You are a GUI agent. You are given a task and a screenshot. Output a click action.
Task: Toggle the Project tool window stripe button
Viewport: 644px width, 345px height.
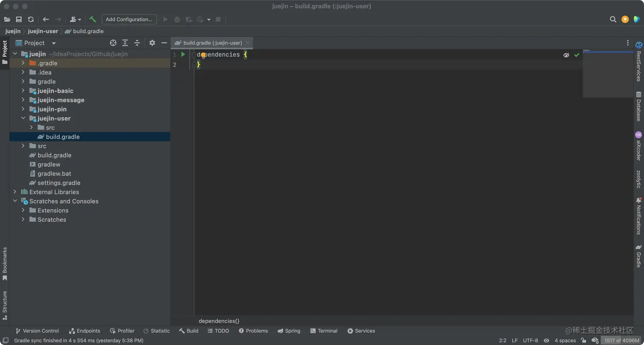(x=5, y=52)
